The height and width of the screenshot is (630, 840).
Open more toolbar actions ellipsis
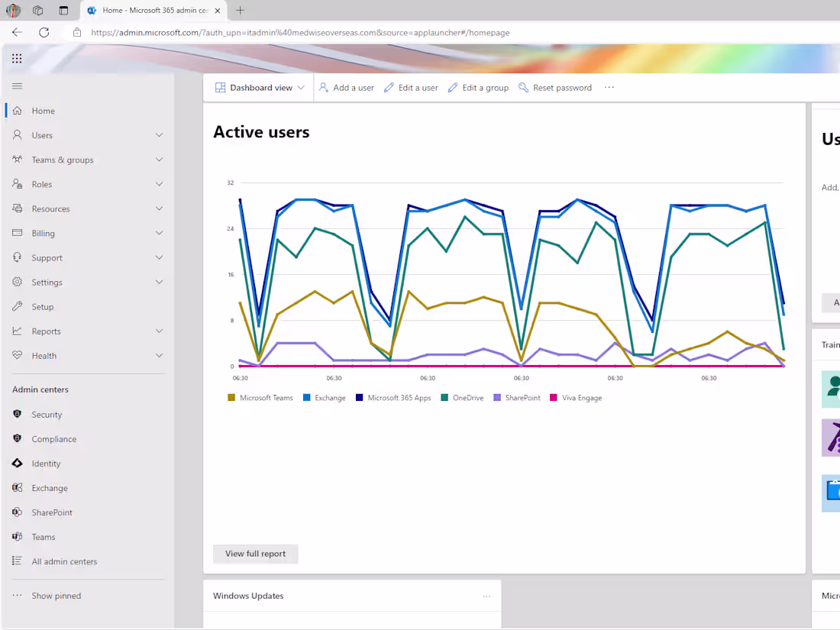point(609,87)
